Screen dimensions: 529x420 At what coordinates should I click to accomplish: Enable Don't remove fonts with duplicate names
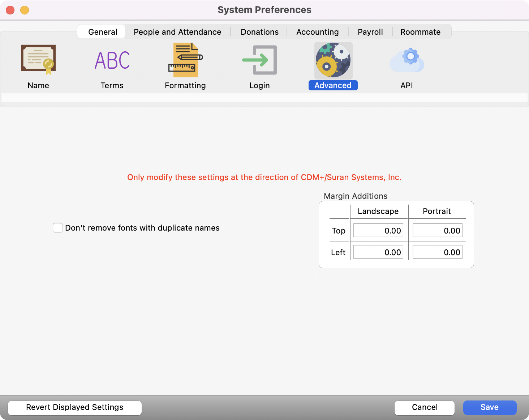point(58,228)
